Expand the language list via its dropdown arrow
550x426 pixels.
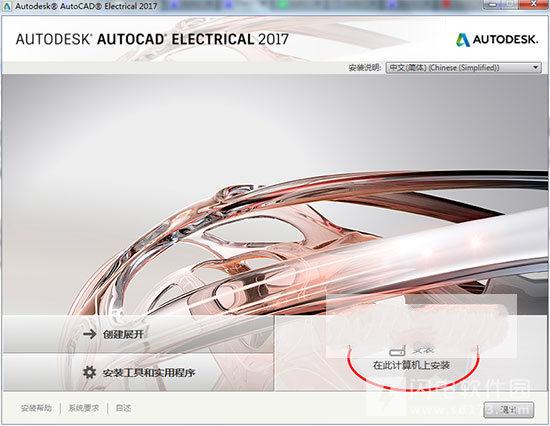tap(536, 67)
